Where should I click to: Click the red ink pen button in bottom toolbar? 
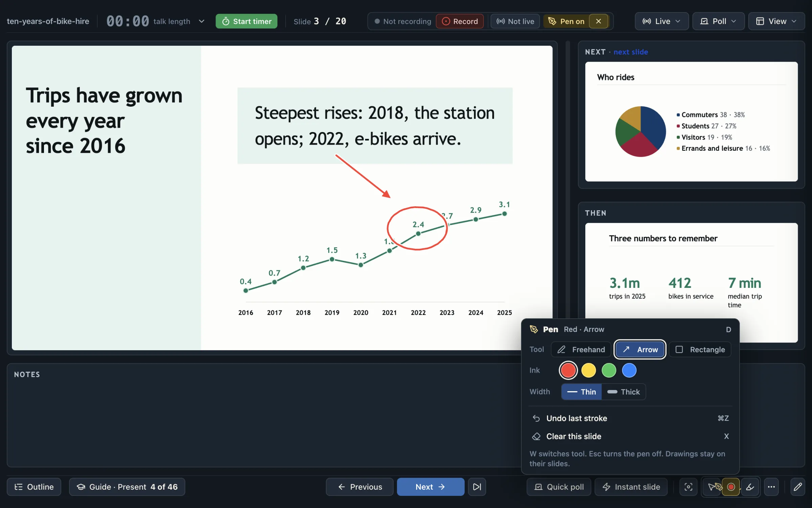(x=731, y=487)
